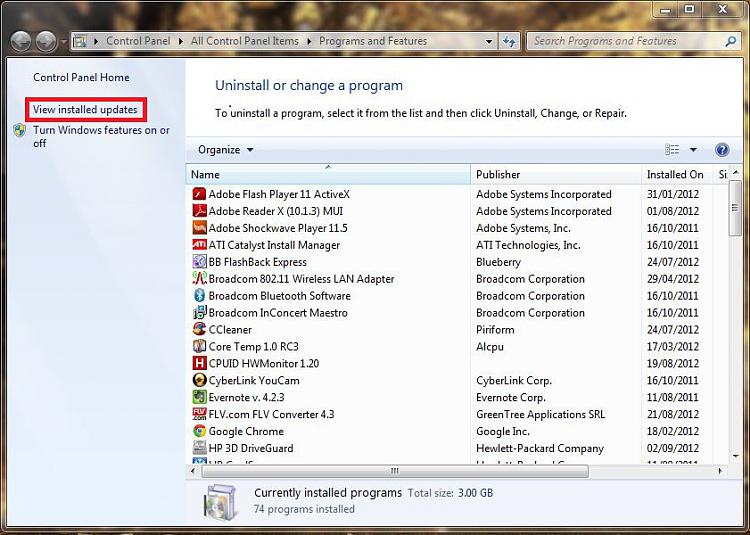Screen dimensions: 750x535
Task: Click the CCleaner icon
Action: pyautogui.click(x=199, y=329)
